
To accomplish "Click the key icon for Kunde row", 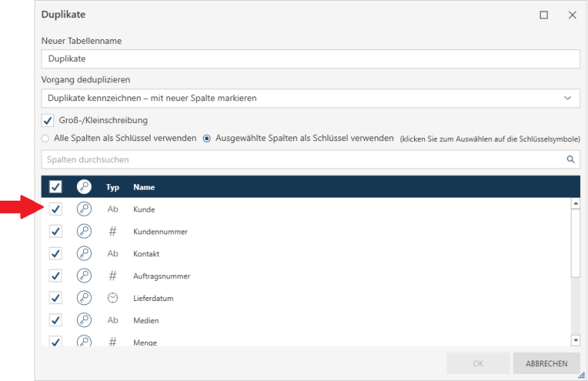I will click(x=84, y=209).
